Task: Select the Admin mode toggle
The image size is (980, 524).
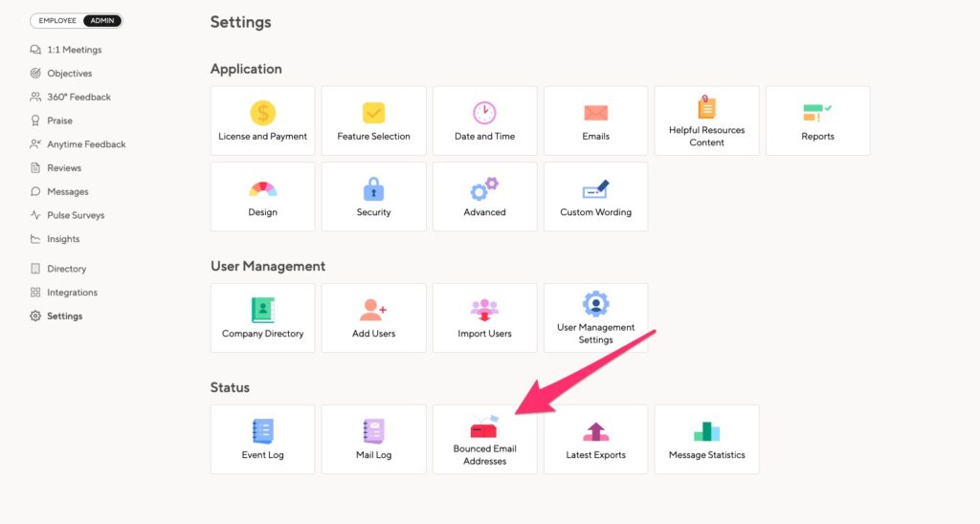Action: (x=102, y=21)
